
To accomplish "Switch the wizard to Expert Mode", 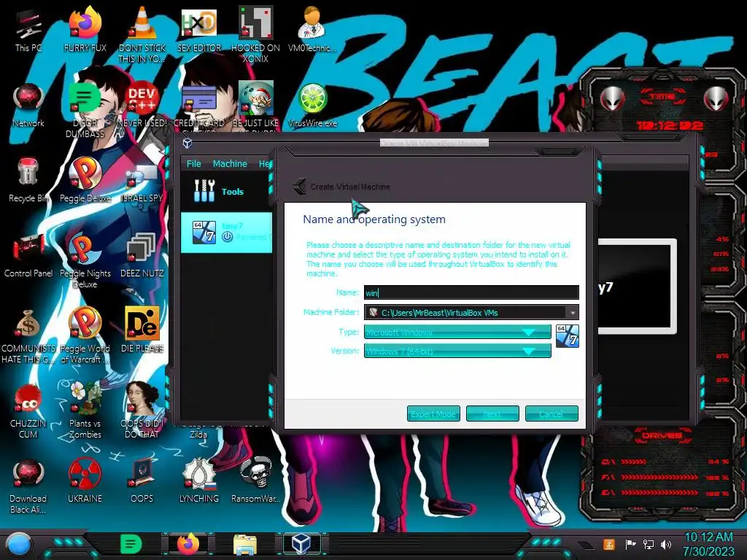I will tap(433, 414).
